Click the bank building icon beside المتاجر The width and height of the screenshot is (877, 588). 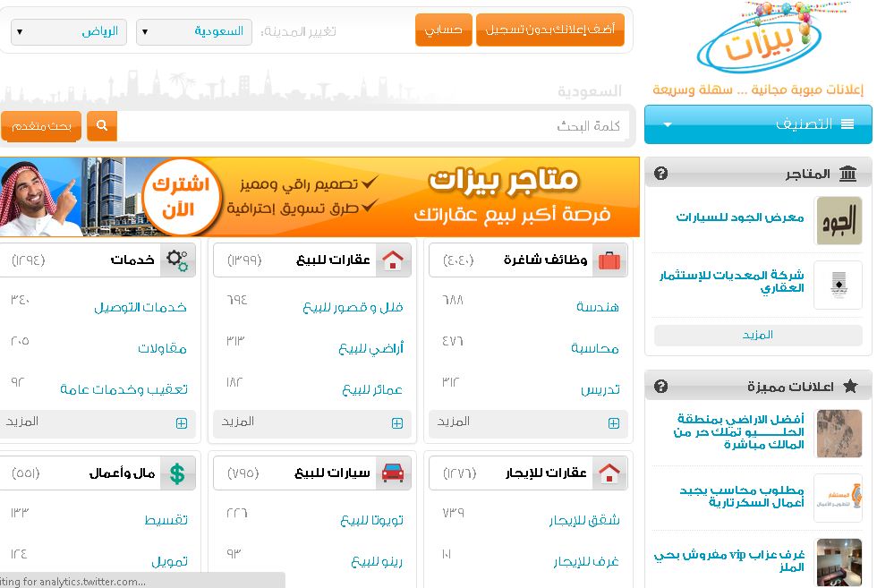848,174
